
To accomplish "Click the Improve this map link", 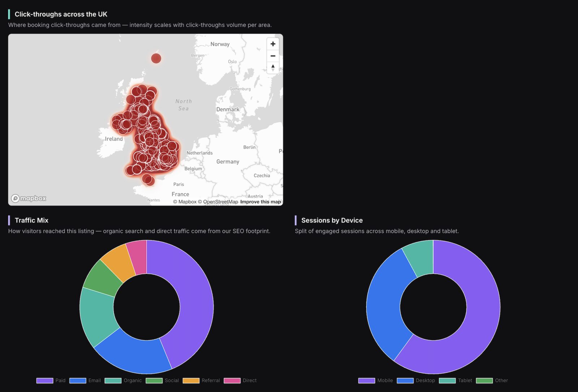I will point(260,202).
